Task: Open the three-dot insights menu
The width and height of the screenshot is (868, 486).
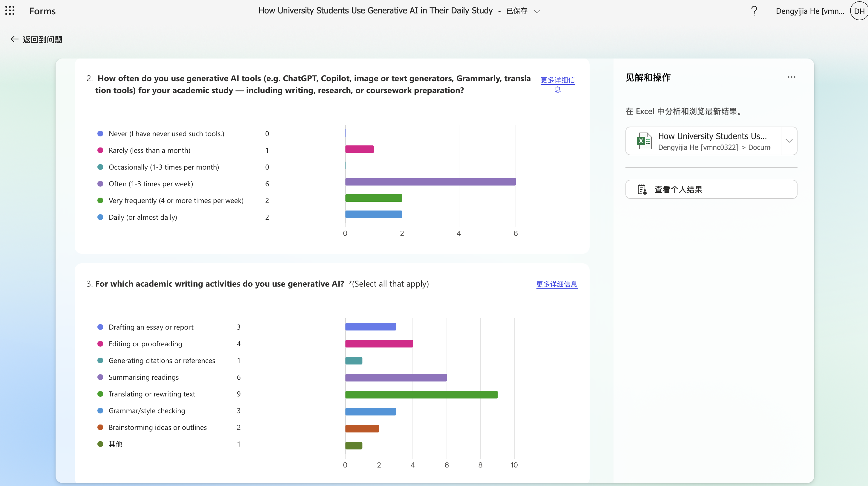Action: pos(791,77)
